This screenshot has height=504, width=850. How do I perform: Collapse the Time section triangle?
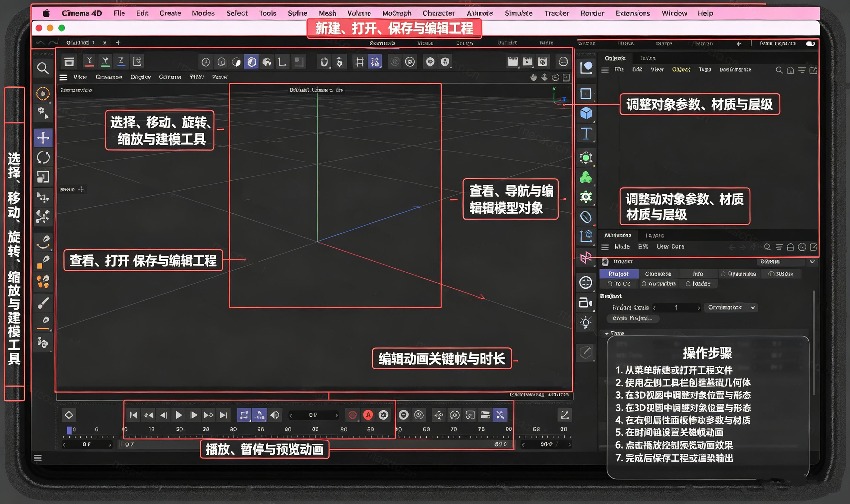coord(607,333)
